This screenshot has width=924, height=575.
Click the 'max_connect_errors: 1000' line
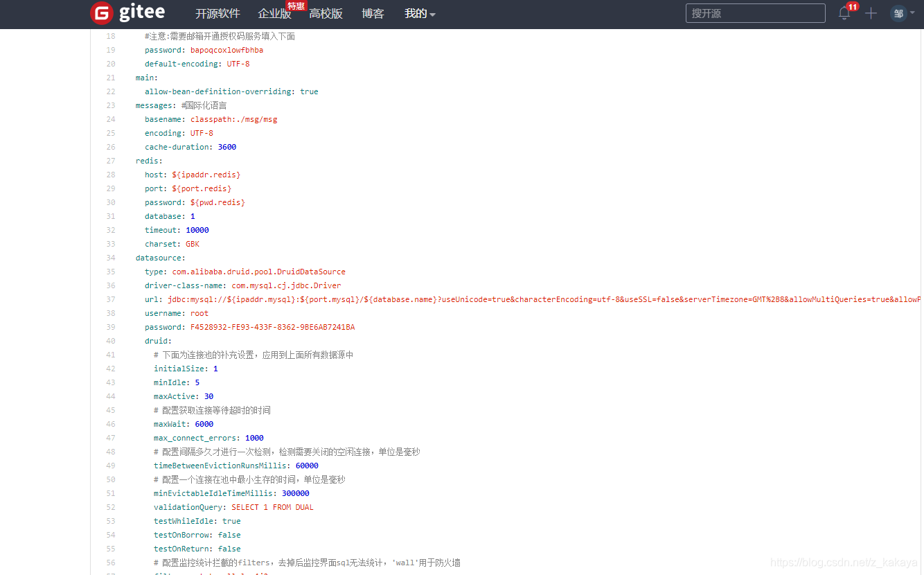pyautogui.click(x=208, y=438)
